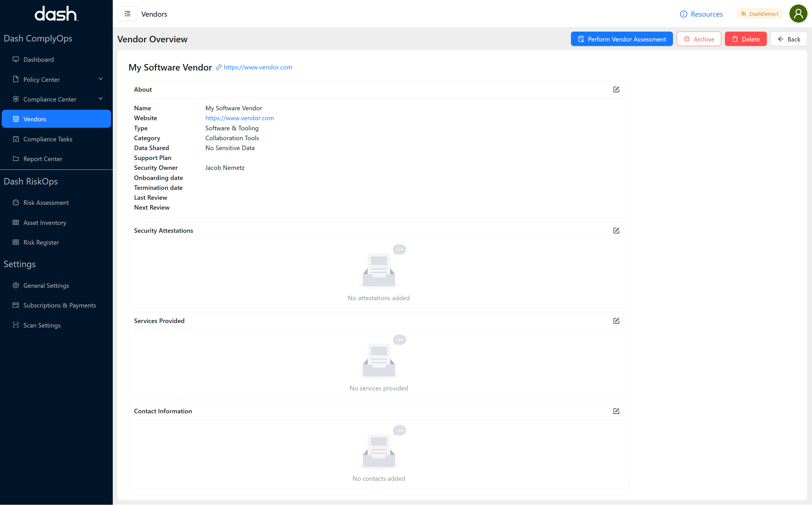The height and width of the screenshot is (505, 812).
Task: Archive this vendor
Action: pos(699,39)
